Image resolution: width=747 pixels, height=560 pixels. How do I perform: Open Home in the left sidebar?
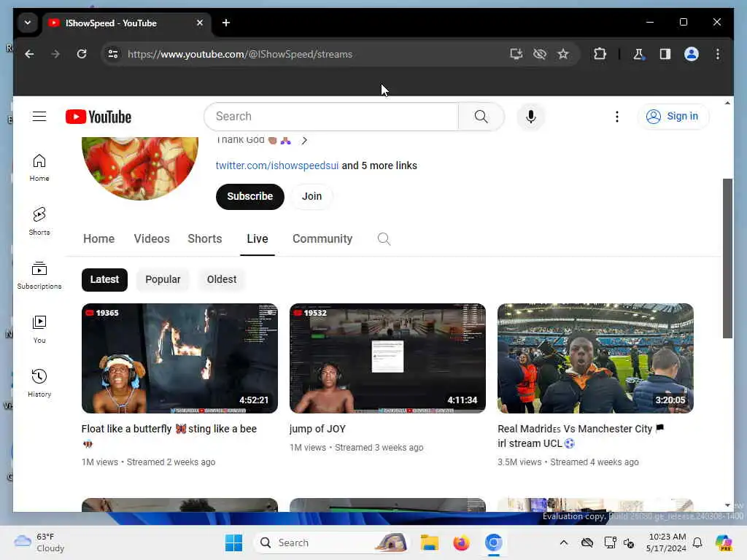click(x=39, y=168)
